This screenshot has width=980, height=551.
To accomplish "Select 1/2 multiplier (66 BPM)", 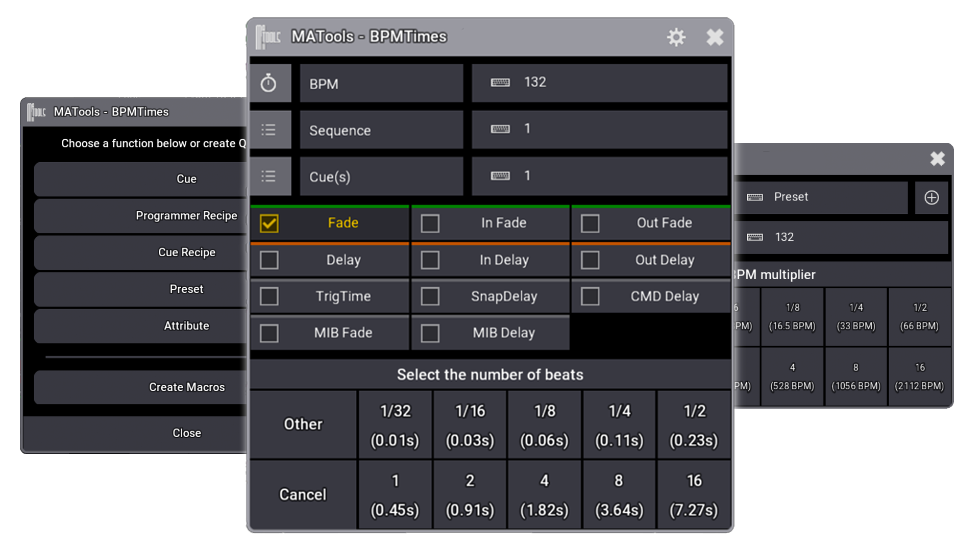I will point(919,317).
